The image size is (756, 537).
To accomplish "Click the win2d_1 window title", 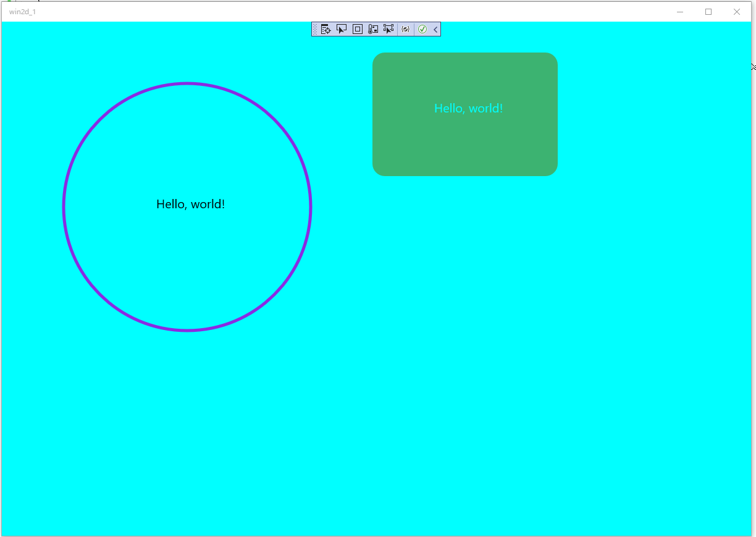I will (x=22, y=12).
